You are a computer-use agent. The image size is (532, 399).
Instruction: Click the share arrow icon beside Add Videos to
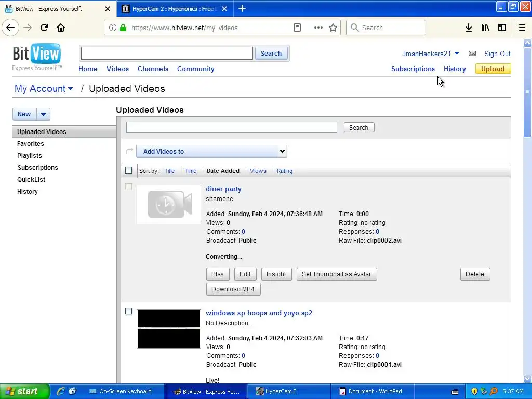(x=129, y=151)
